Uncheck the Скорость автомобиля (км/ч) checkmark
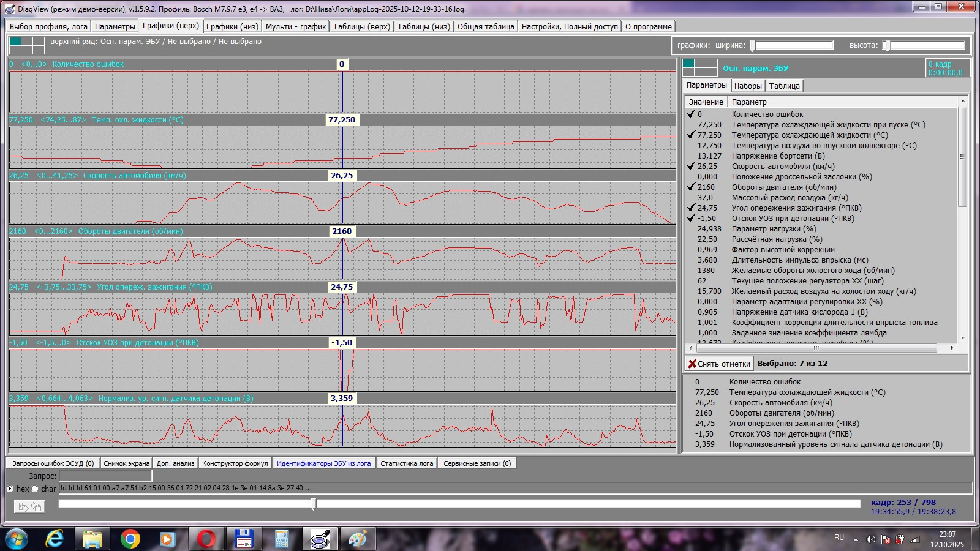The image size is (980, 551). (x=692, y=166)
